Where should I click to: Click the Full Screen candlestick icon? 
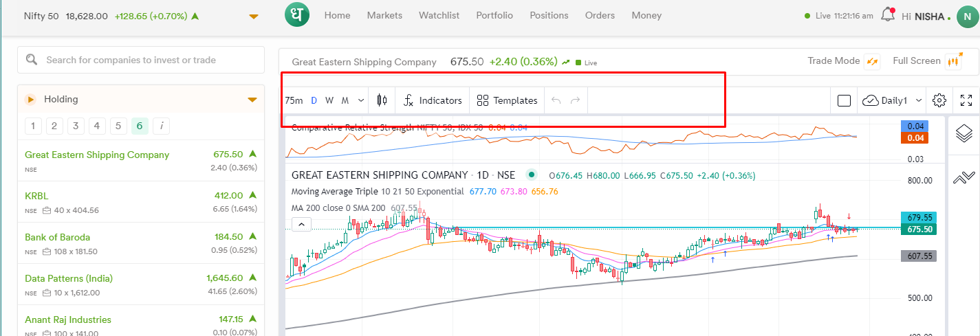coord(954,61)
